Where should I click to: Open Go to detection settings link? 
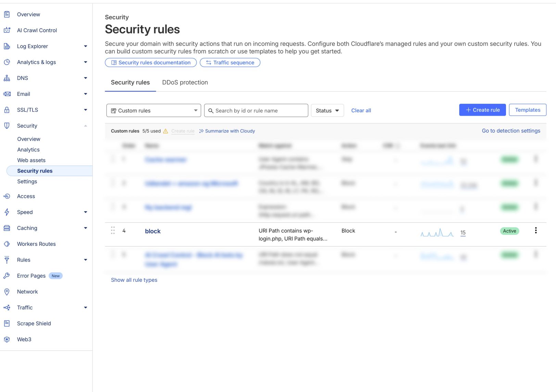coord(511,131)
